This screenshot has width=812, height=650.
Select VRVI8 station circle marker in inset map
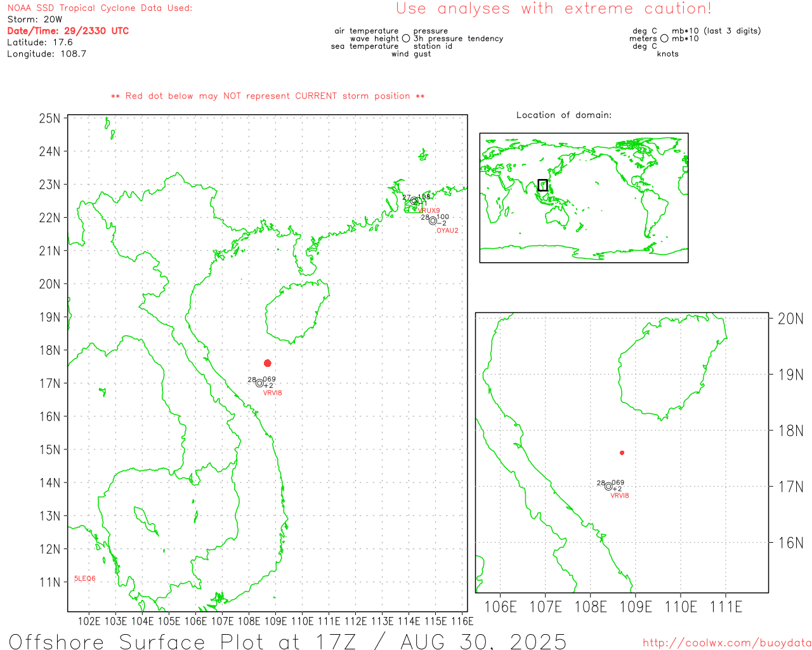[x=608, y=487]
